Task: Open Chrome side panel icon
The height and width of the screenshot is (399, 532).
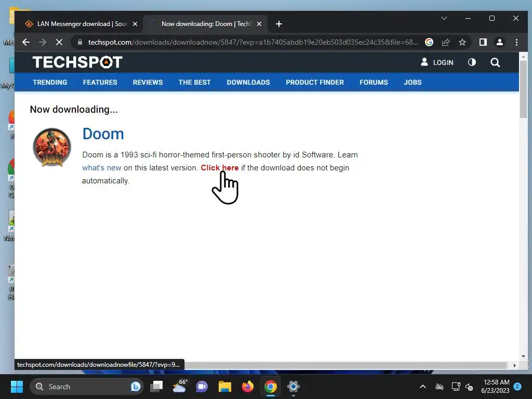Action: 483,42
